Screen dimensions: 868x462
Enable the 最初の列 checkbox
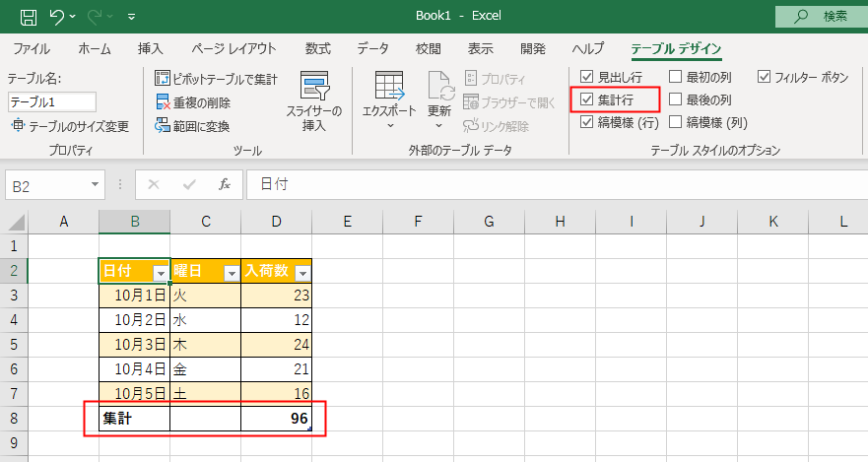click(675, 77)
